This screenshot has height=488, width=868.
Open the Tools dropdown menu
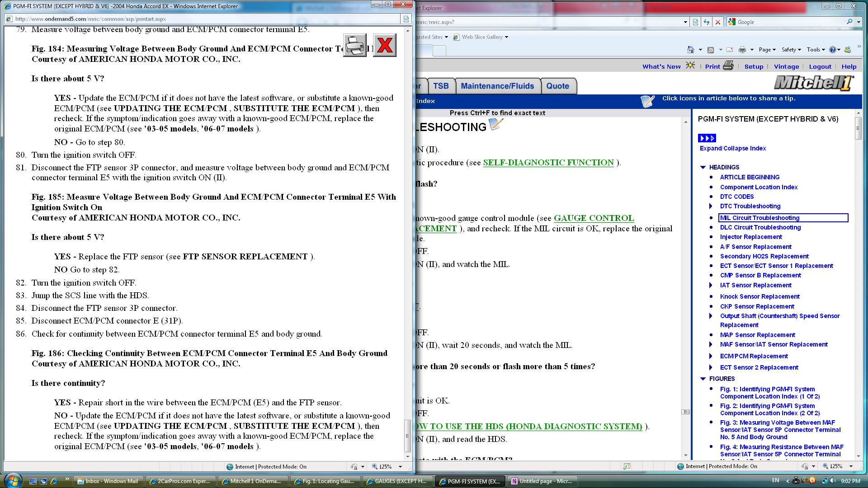(x=815, y=50)
